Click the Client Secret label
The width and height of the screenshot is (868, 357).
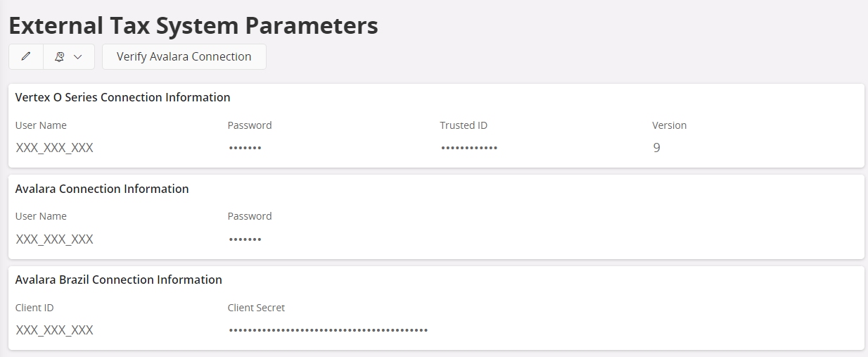click(256, 308)
